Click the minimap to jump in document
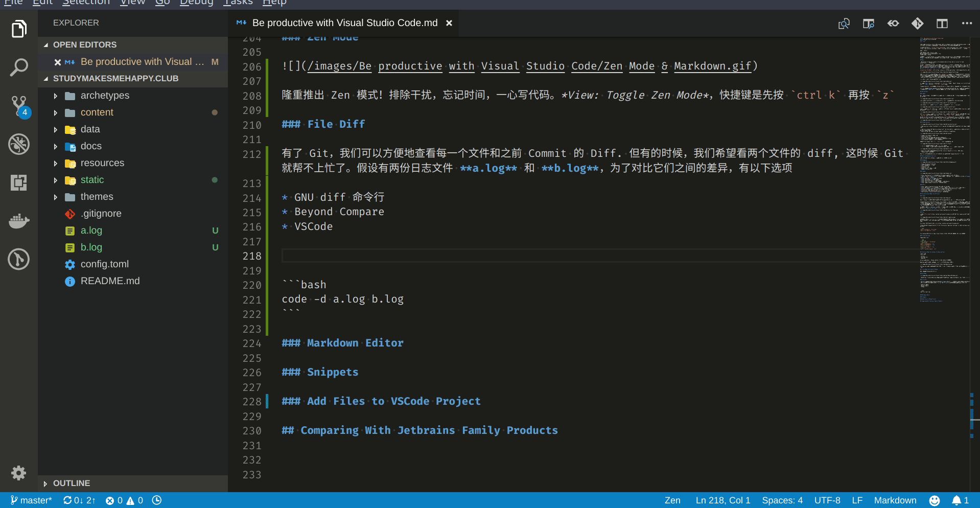The image size is (980, 508). (x=944, y=169)
